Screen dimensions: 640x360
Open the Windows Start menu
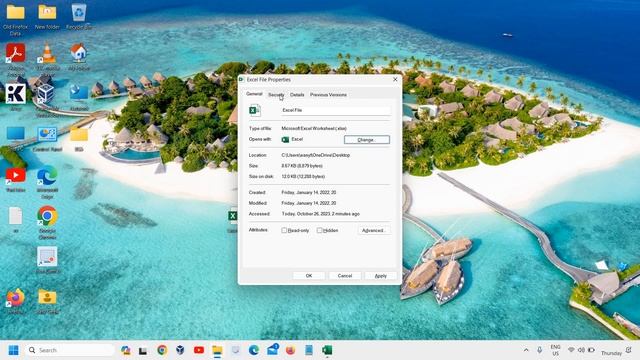pos(13,350)
